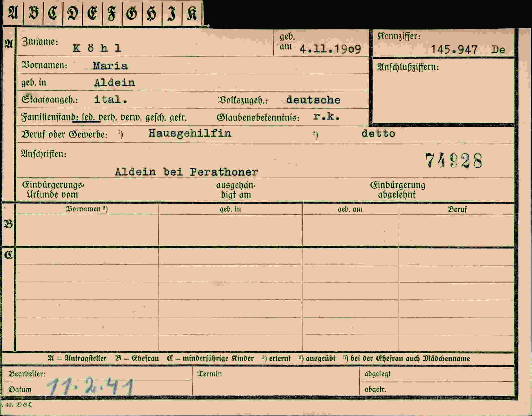532x416 pixels.
Task: Select index tab letter D
Action: tap(73, 13)
